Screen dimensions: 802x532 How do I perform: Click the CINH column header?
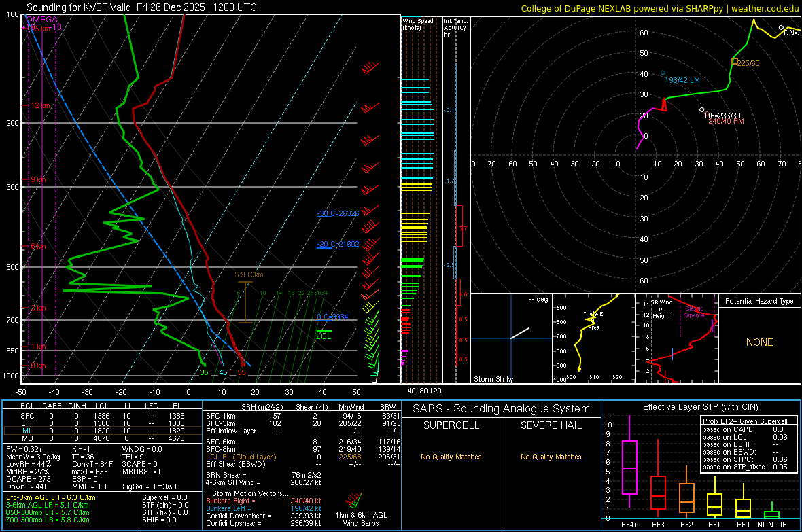77,406
